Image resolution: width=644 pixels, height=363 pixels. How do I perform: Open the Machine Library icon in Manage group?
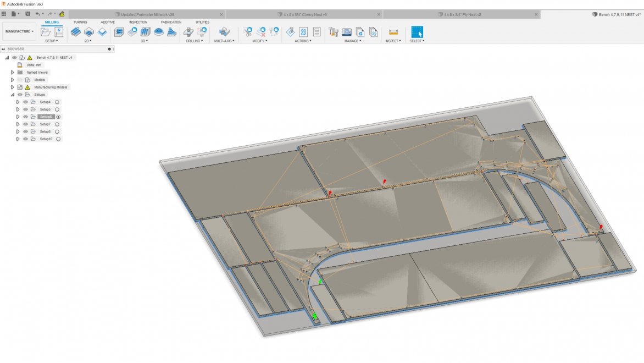point(347,32)
